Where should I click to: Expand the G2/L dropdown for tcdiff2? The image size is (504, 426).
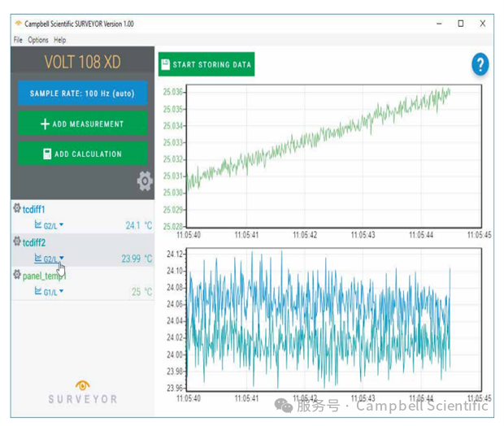pyautogui.click(x=62, y=259)
